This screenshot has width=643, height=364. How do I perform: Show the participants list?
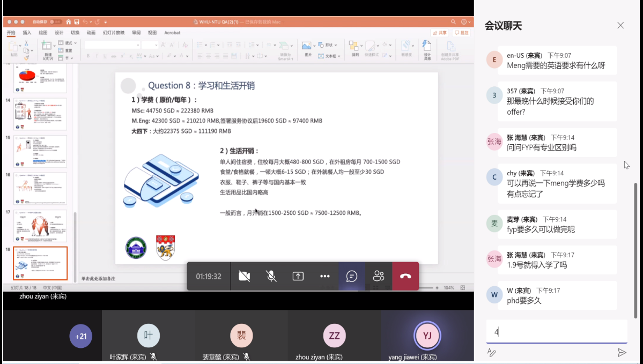click(x=379, y=276)
